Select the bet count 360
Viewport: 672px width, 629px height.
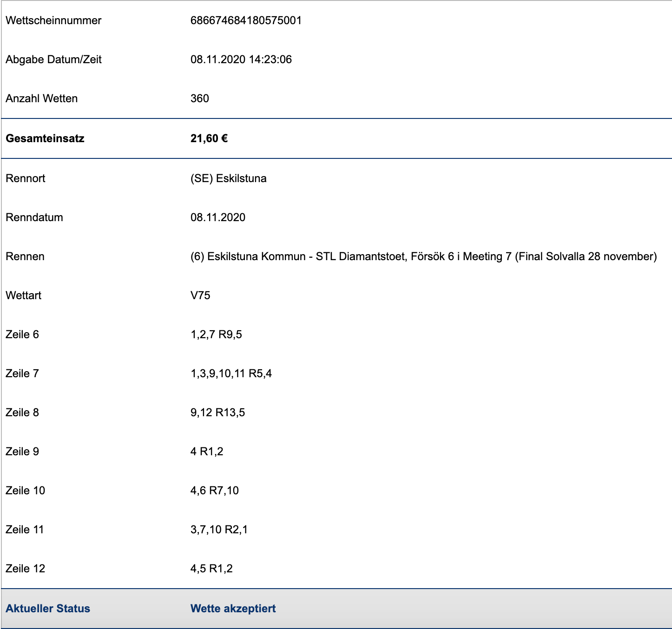(x=200, y=98)
